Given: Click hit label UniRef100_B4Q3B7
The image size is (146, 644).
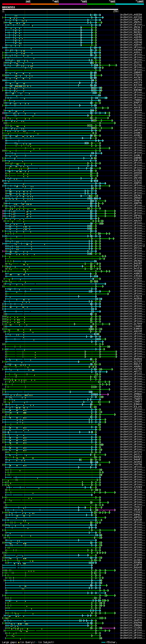Looking at the screenshot, I should pyautogui.click(x=131, y=264).
